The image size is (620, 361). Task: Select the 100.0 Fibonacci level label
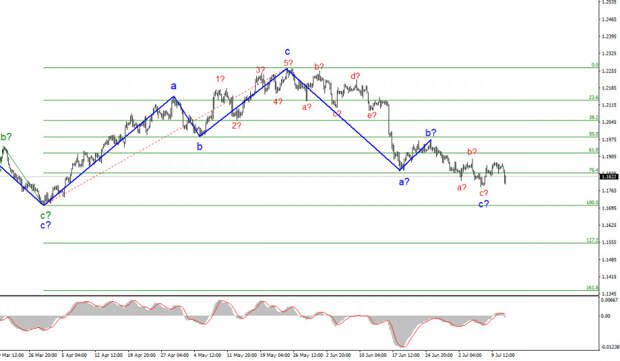tap(592, 203)
